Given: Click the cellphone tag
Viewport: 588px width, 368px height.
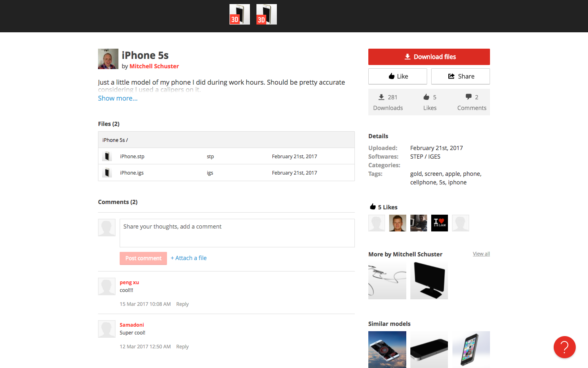Looking at the screenshot, I should click(423, 182).
